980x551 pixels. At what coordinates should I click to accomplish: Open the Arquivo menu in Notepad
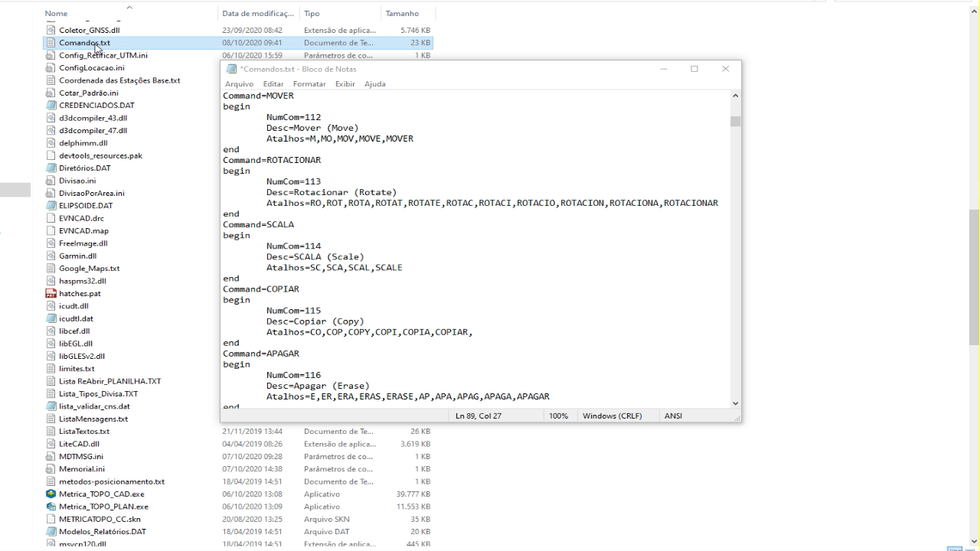[x=239, y=84]
